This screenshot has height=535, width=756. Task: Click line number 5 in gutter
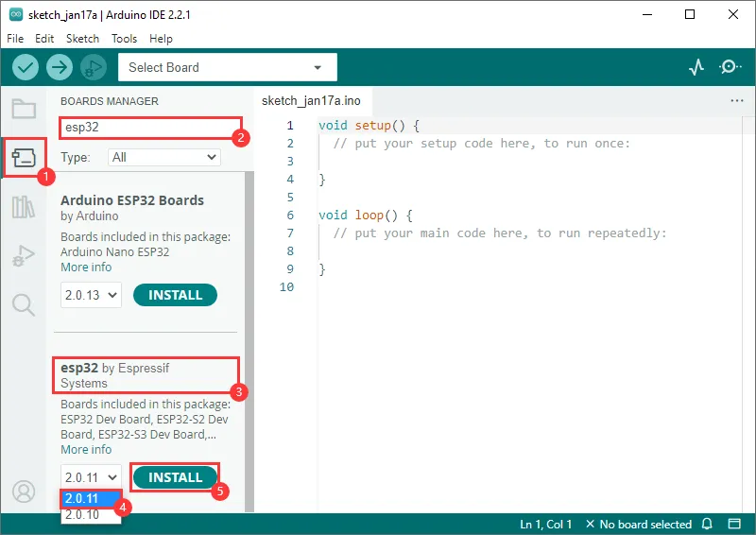tap(290, 198)
